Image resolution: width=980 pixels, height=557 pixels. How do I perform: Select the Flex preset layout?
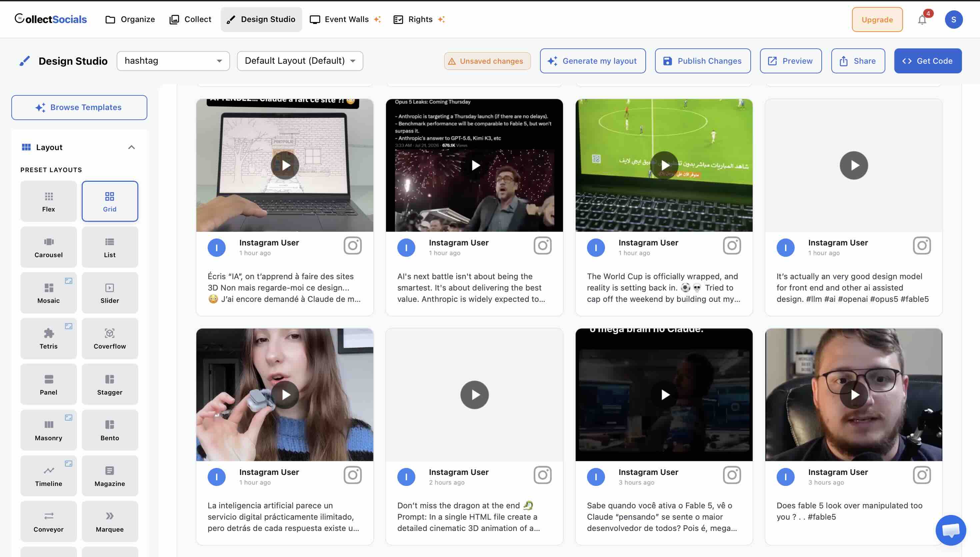pos(49,201)
